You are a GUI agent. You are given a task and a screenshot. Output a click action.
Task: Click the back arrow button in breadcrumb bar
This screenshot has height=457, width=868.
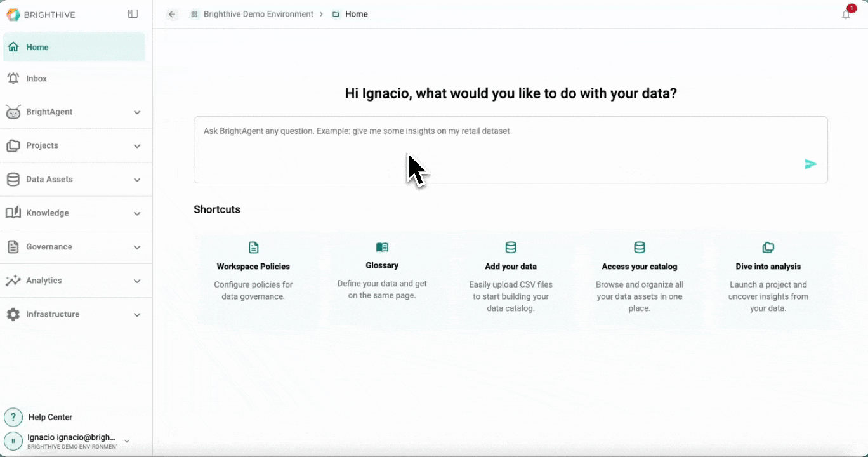[x=172, y=14]
